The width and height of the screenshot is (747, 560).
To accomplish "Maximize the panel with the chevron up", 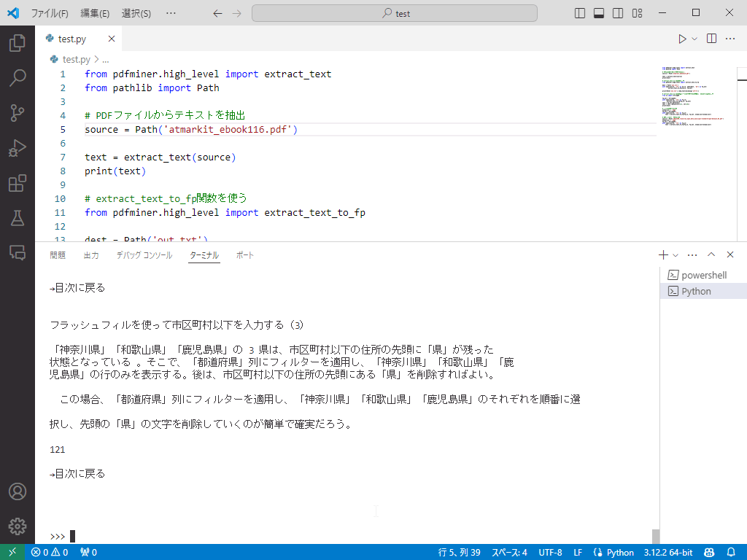I will tap(711, 255).
